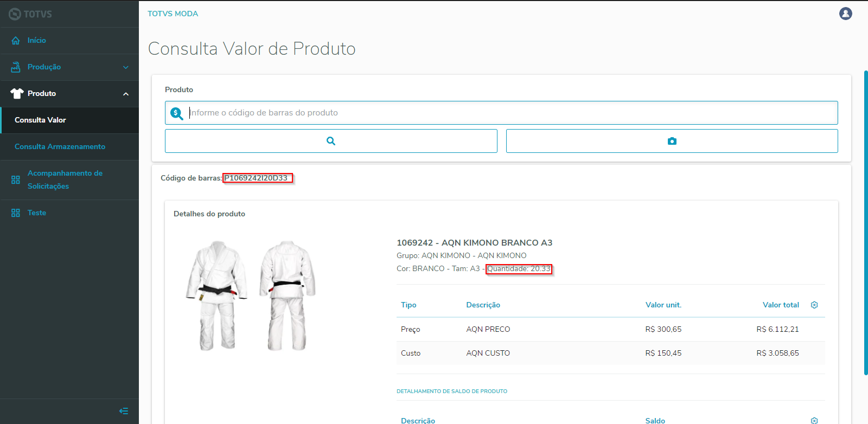Click the Consulta Valor de Produto page title

[x=252, y=49]
